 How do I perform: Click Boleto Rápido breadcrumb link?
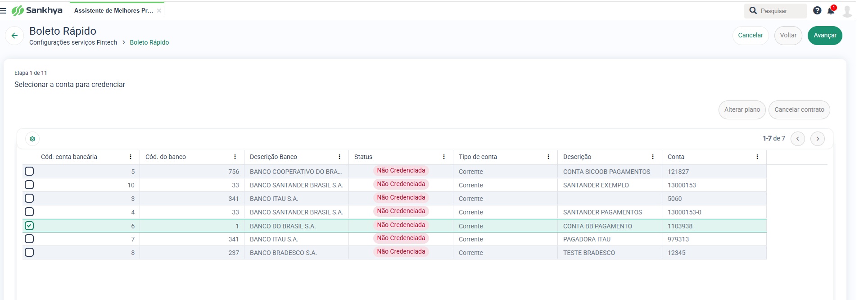tap(149, 42)
